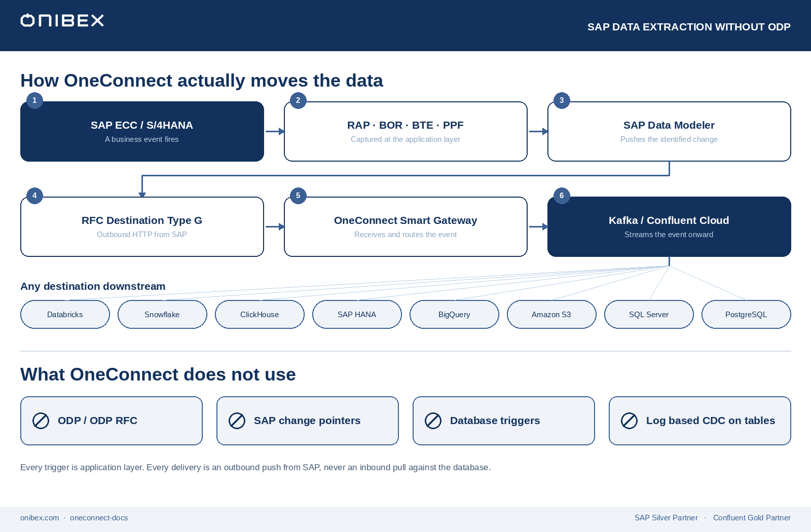The image size is (811, 532).
Task: Click the ODP / ODP RFC card
Action: point(112,421)
